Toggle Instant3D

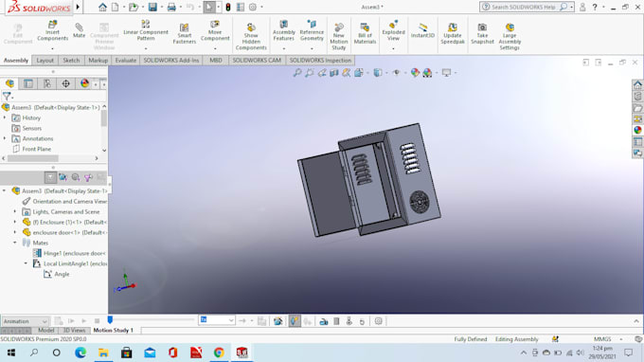tap(422, 31)
